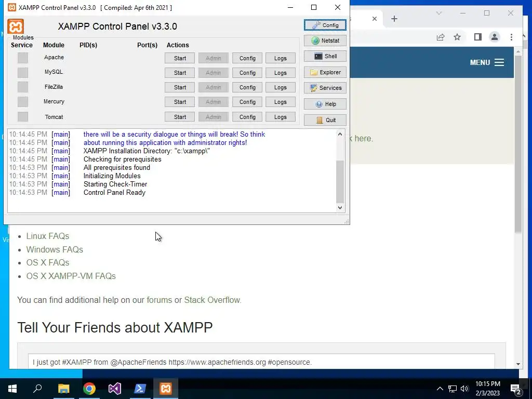Open a new browser tab
Image resolution: width=532 pixels, height=399 pixels.
click(x=394, y=19)
